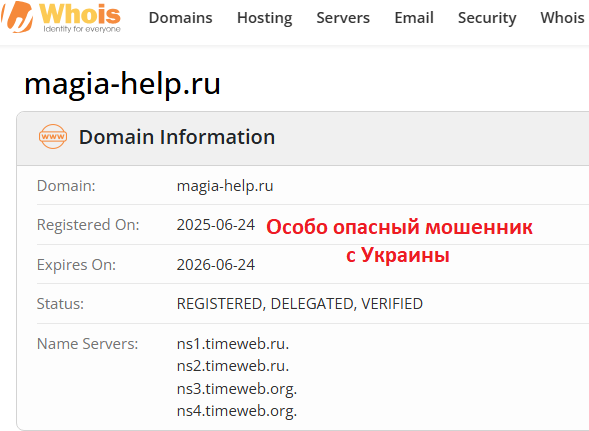Open the Servers menu
This screenshot has height=431, width=589.
343,18
